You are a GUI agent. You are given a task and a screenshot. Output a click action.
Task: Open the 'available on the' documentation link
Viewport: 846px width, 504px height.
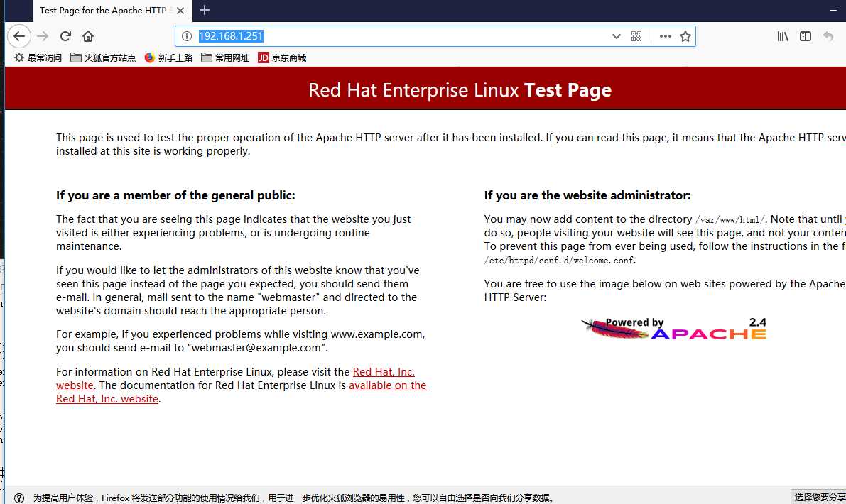coord(387,385)
